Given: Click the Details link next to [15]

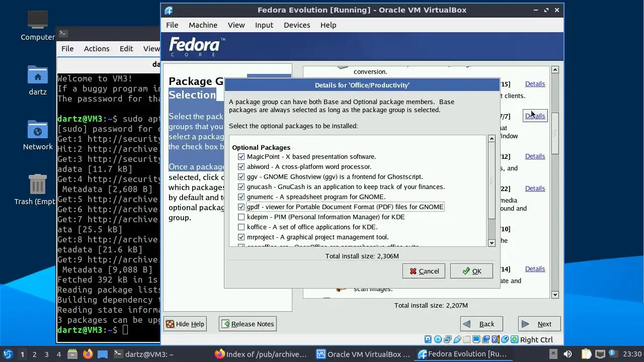Looking at the screenshot, I should (535, 83).
